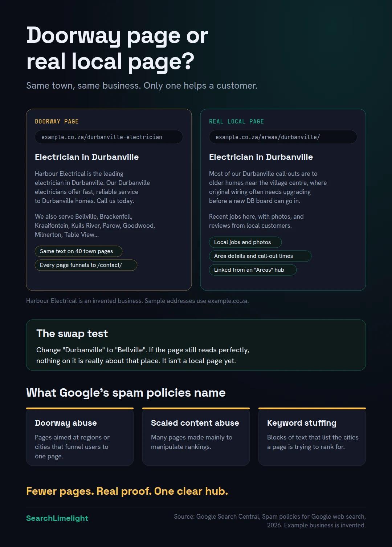Open the "Doorway abuse" card heading
392x547 pixels.
[66, 423]
